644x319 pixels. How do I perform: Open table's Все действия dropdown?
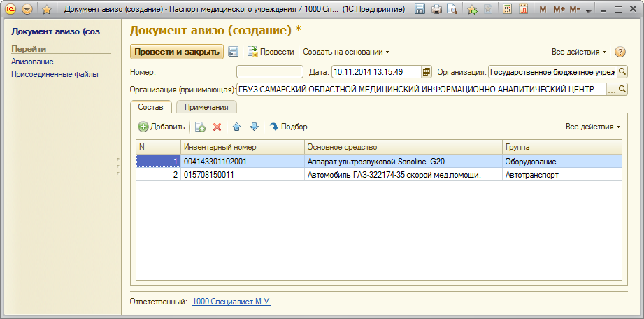[593, 127]
